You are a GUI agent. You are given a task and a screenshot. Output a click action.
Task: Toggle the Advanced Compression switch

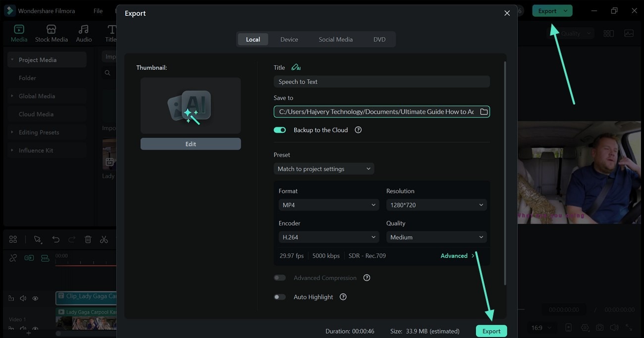pyautogui.click(x=280, y=278)
